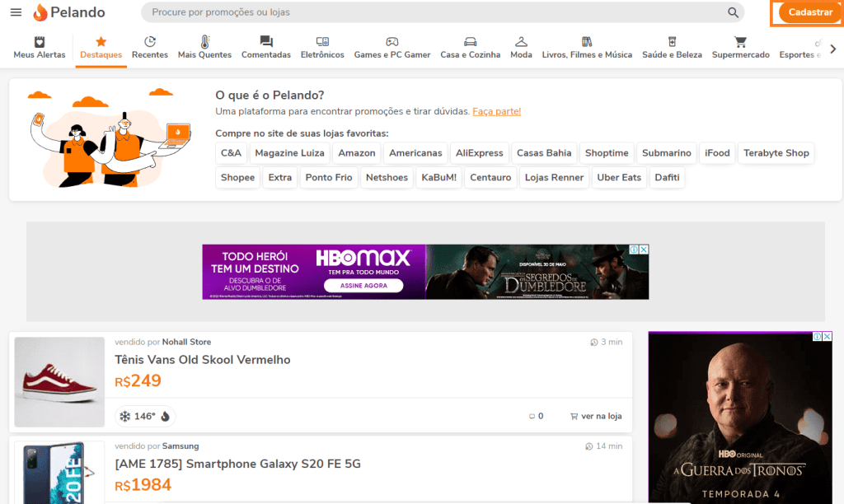Click ver na loja for Vans deal

(x=596, y=417)
